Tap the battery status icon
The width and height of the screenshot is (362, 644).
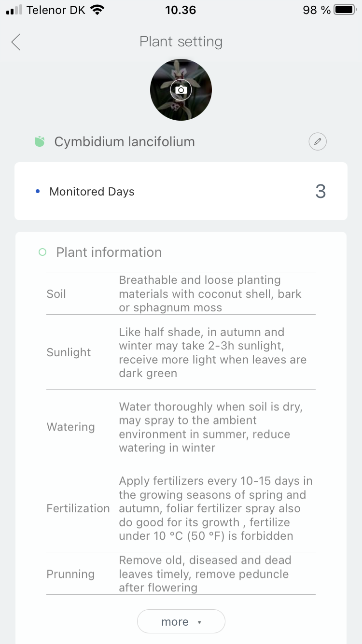[x=345, y=10]
